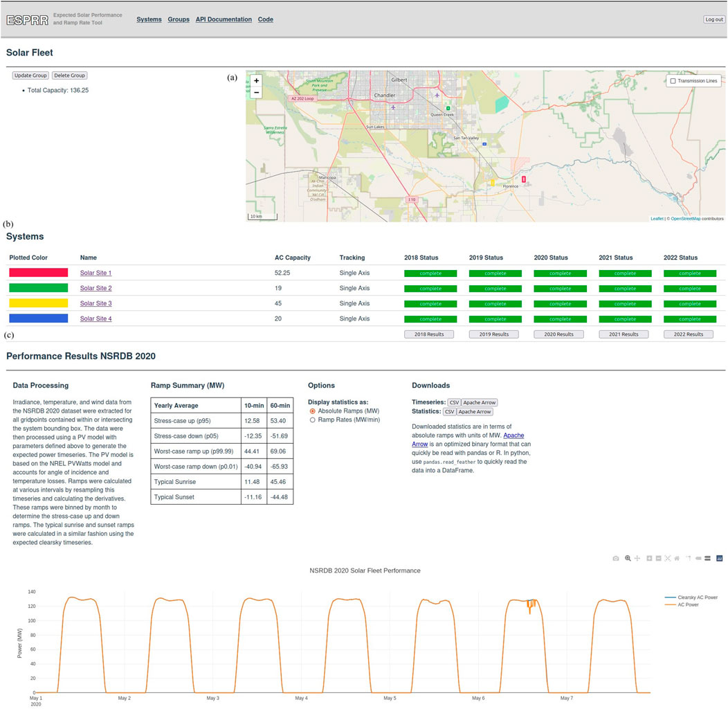
Task: Click the May 4 x-axis tick label
Action: click(301, 699)
